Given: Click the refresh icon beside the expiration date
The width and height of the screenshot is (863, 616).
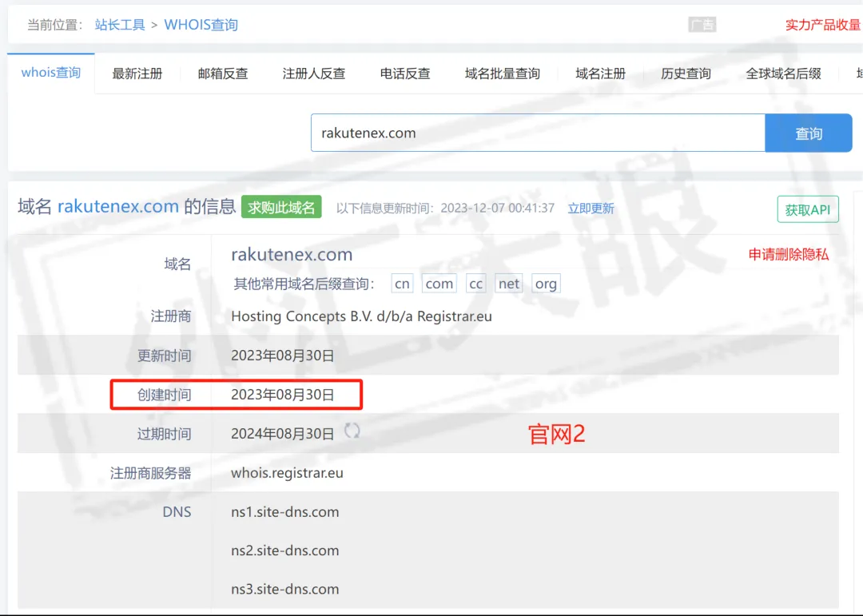Looking at the screenshot, I should pyautogui.click(x=352, y=431).
